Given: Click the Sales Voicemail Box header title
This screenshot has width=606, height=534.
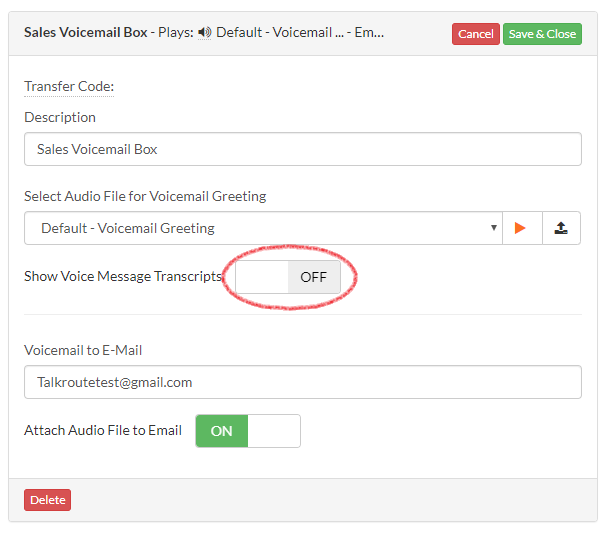Looking at the screenshot, I should 86,32.
